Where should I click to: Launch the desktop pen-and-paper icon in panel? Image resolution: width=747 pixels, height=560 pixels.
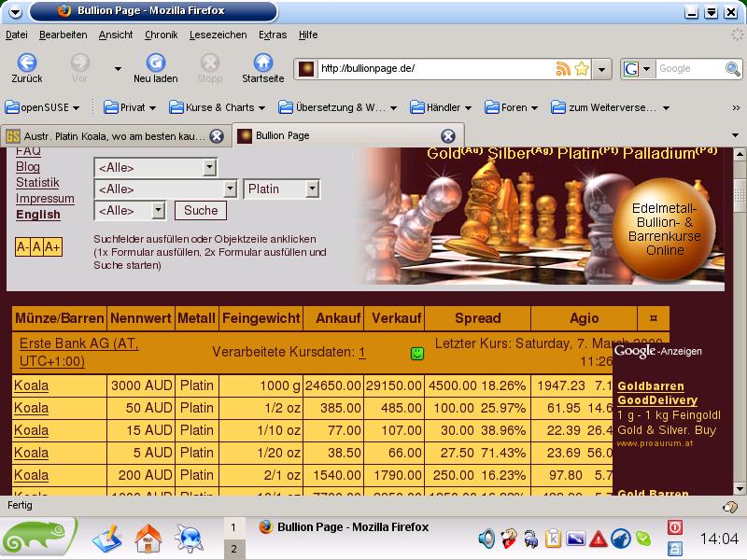107,539
